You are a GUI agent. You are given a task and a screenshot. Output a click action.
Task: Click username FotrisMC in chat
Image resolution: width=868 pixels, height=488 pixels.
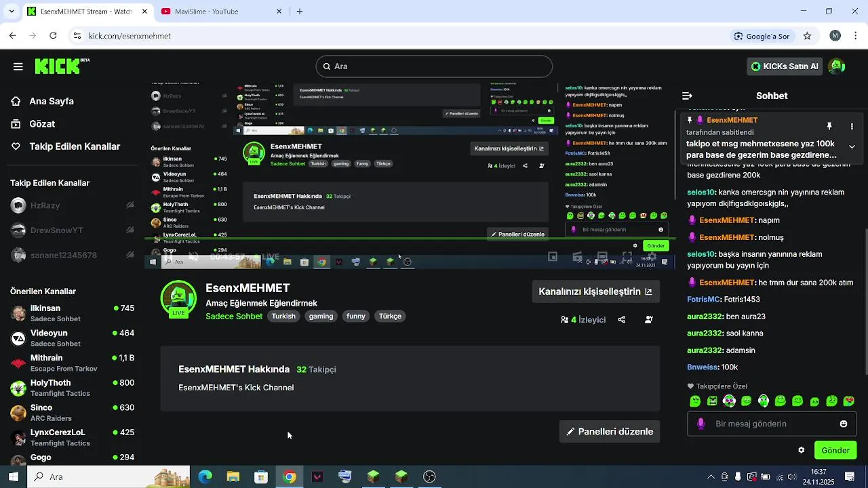(x=703, y=300)
